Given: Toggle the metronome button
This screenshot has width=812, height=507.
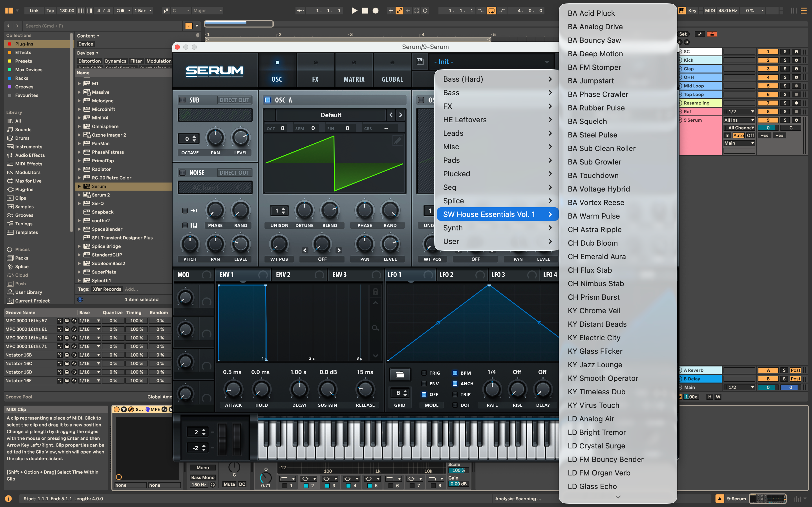Looking at the screenshot, I should click(x=120, y=11).
